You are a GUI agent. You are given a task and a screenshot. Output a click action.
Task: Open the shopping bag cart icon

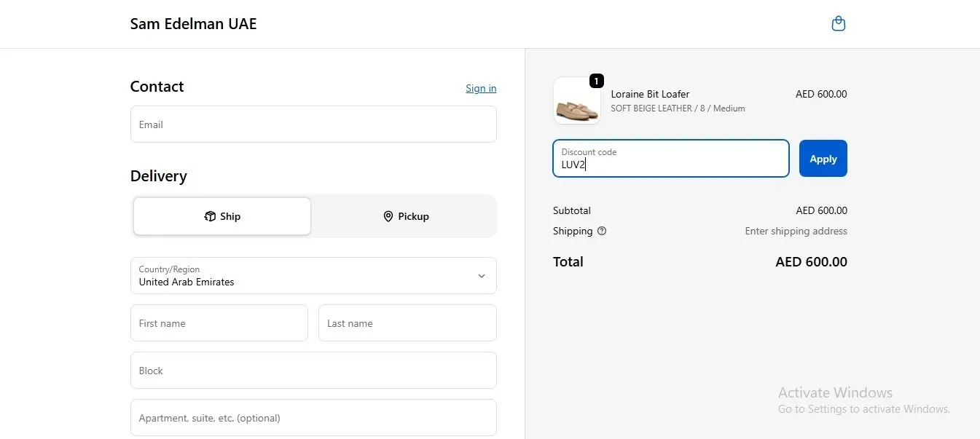(x=839, y=24)
